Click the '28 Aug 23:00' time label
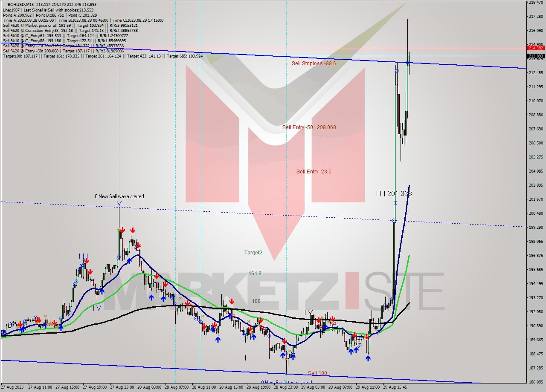This screenshot has width=546, height=392. (286, 387)
